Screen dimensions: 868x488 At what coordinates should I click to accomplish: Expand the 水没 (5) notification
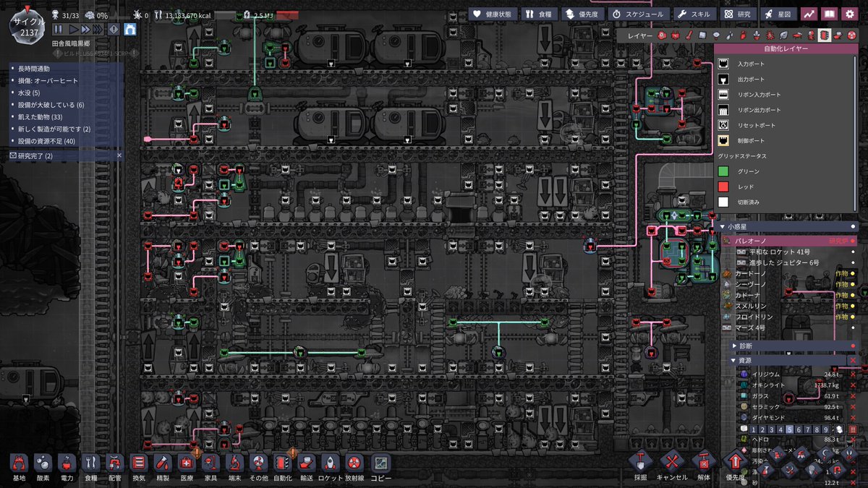pyautogui.click(x=67, y=93)
